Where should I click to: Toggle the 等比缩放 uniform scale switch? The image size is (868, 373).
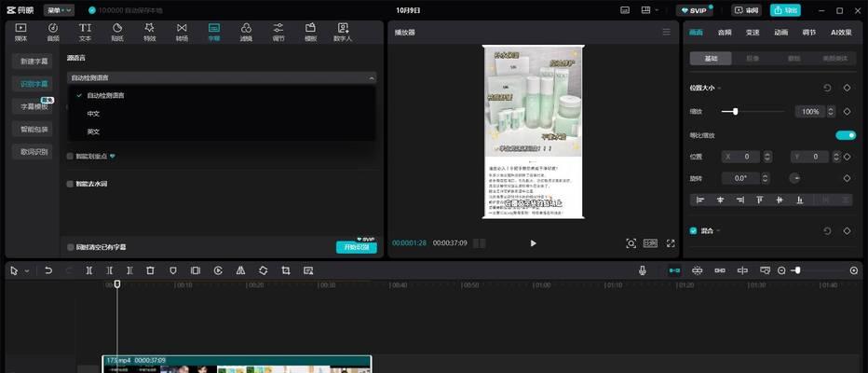(846, 135)
